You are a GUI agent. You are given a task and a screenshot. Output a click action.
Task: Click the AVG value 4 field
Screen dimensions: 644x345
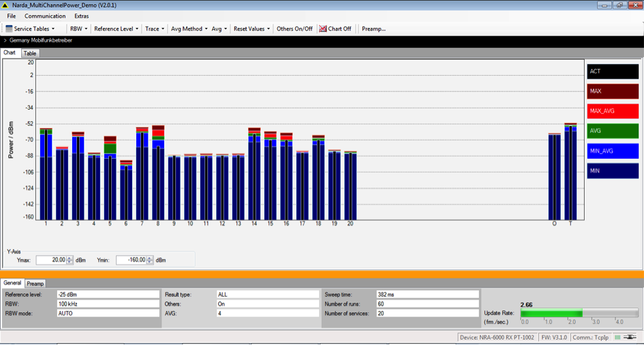[x=268, y=313]
